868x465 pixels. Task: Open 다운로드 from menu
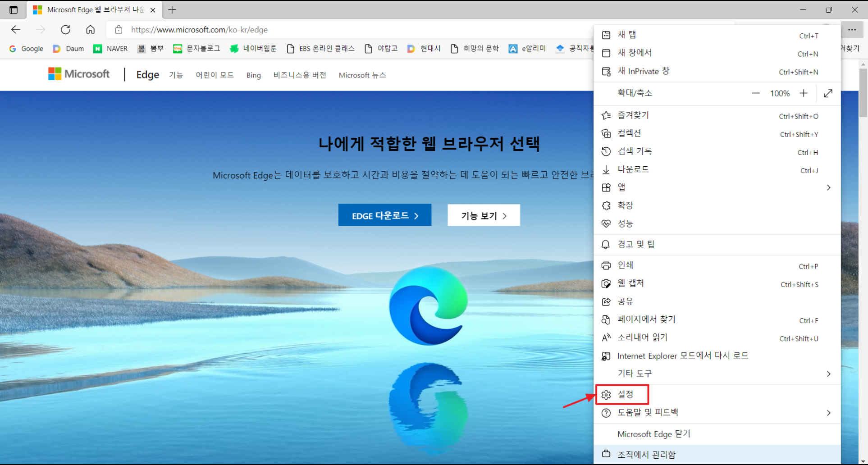[x=717, y=169]
